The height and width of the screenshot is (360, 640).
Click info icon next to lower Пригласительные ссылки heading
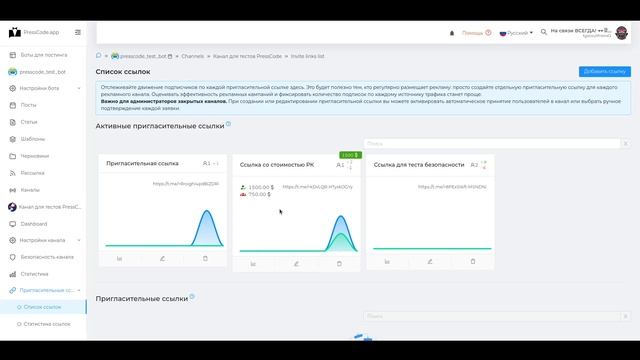(x=192, y=296)
